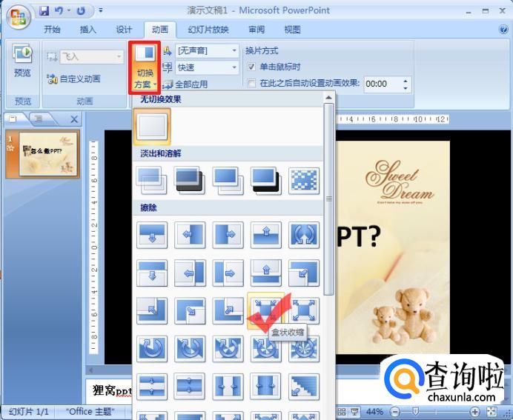
Task: Select wipe-left transition under 擦除
Action: tap(190, 235)
